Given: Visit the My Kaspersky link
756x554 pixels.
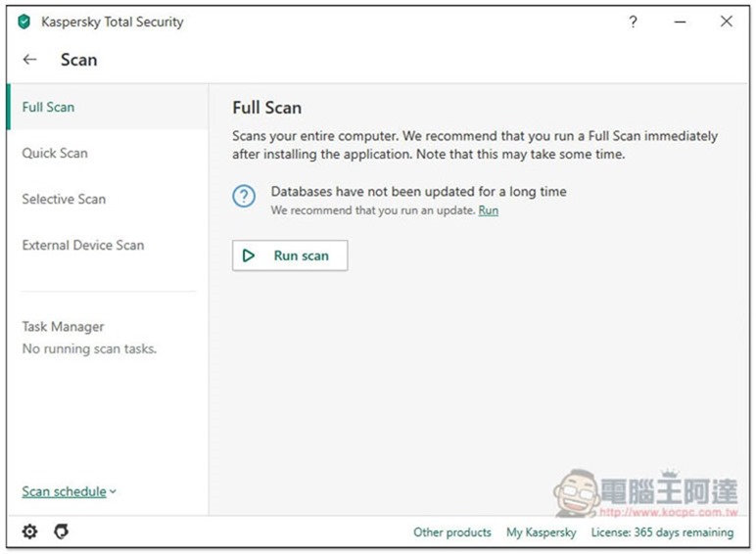Looking at the screenshot, I should pos(541,532).
